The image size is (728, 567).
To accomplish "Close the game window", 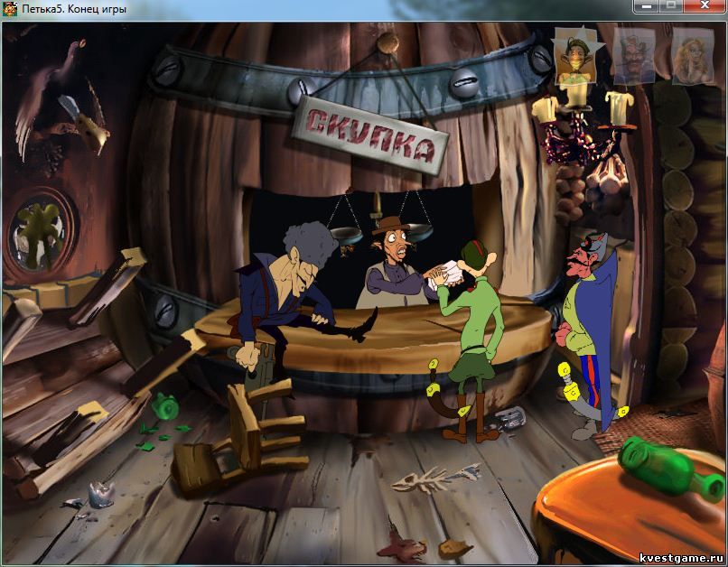I will 705,6.
